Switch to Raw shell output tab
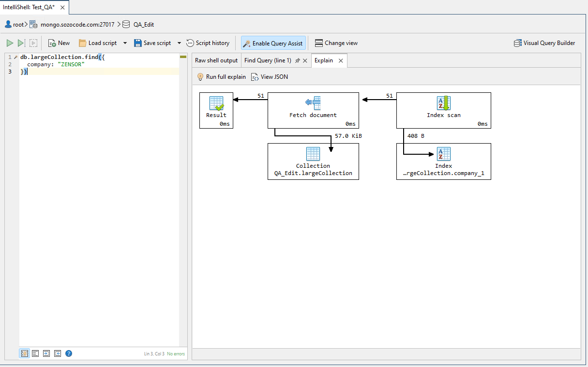The width and height of the screenshot is (588, 367). tap(216, 60)
